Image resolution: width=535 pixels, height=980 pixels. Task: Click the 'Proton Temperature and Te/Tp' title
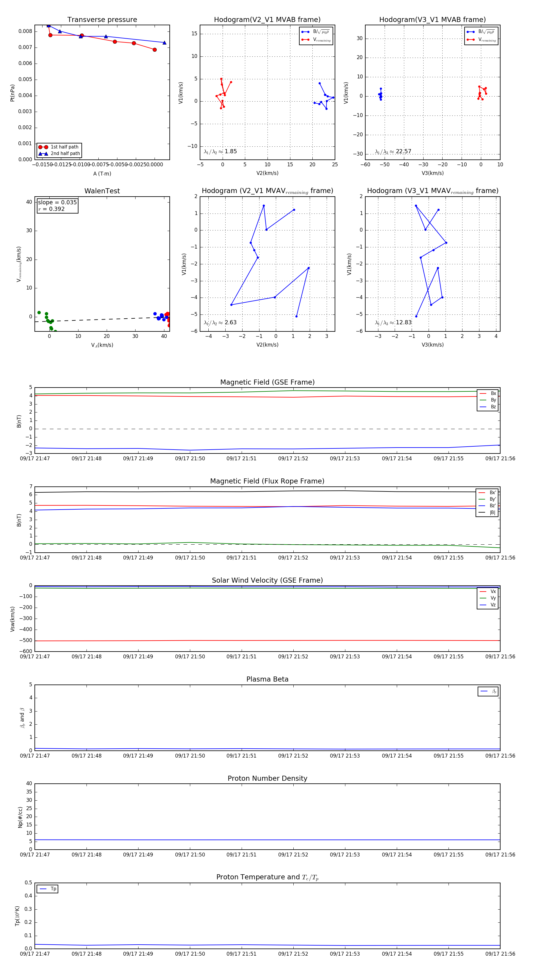click(x=267, y=877)
